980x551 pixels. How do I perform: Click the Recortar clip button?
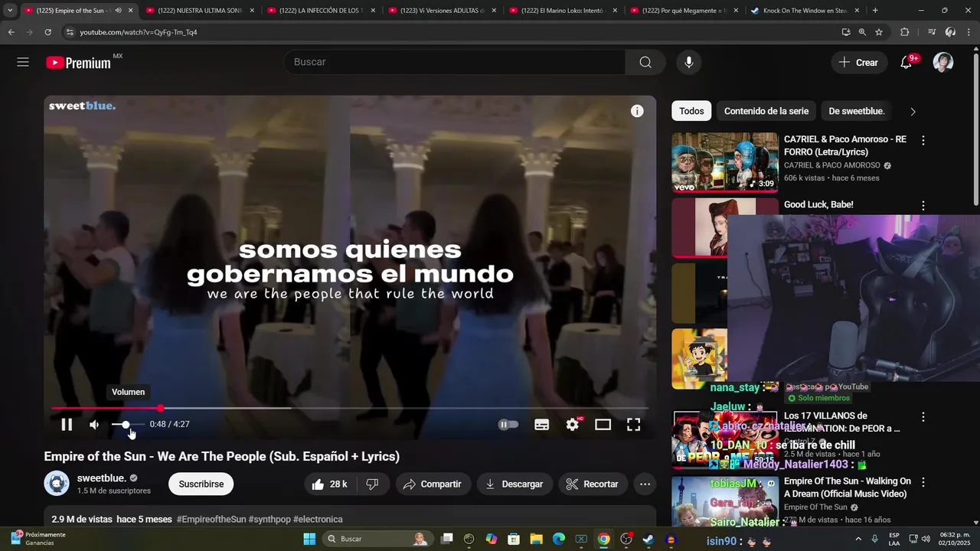(x=593, y=484)
